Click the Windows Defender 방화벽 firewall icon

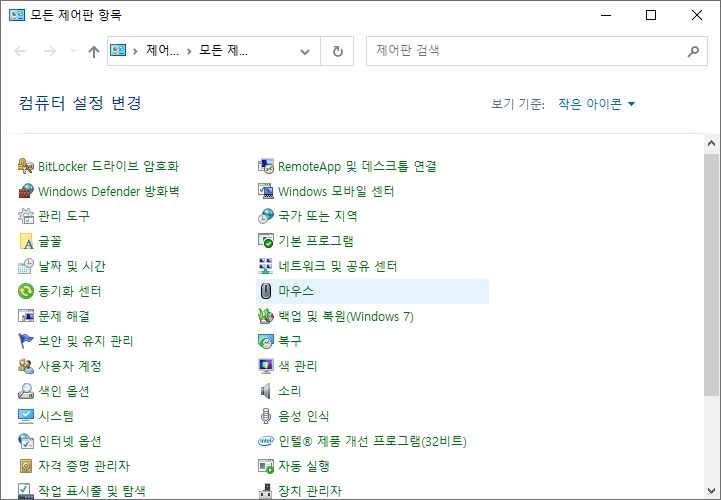(x=26, y=191)
